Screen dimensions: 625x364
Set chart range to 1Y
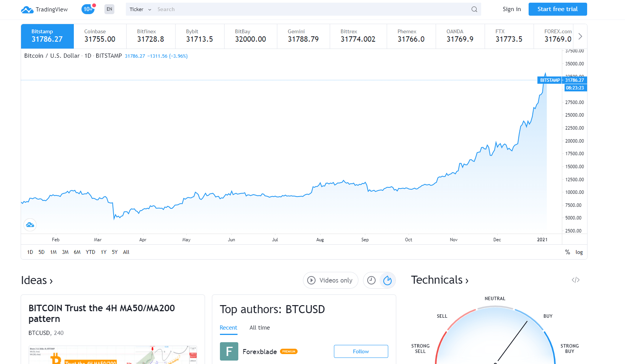click(x=104, y=252)
